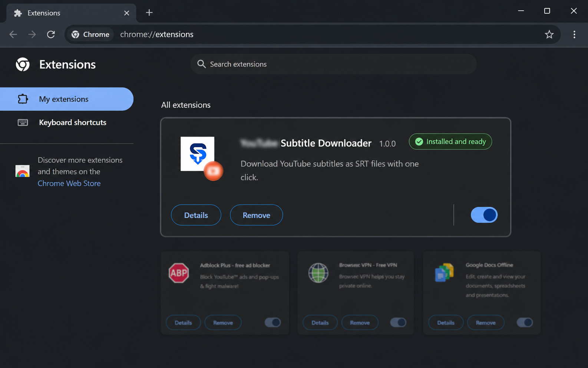Remove Google Docs Offline extension
This screenshot has width=588, height=368.
pos(486,323)
